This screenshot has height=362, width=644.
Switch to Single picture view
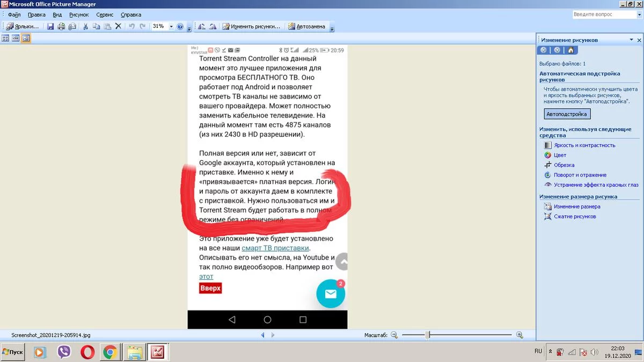(26, 39)
